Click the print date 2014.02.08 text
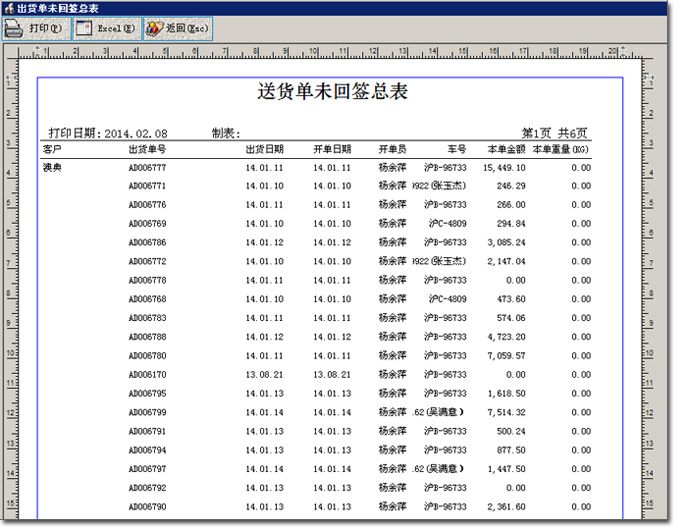The width and height of the screenshot is (680, 529). tap(134, 133)
